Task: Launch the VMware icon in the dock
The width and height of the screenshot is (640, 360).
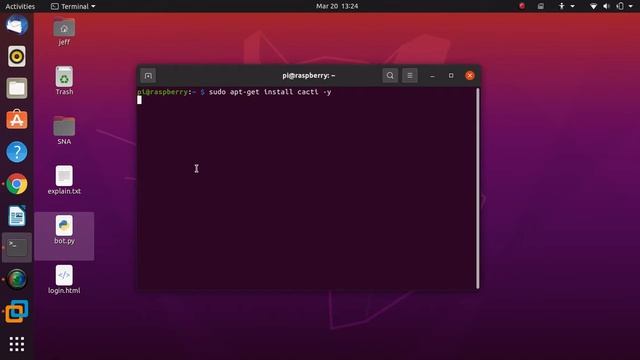Action: (x=17, y=311)
